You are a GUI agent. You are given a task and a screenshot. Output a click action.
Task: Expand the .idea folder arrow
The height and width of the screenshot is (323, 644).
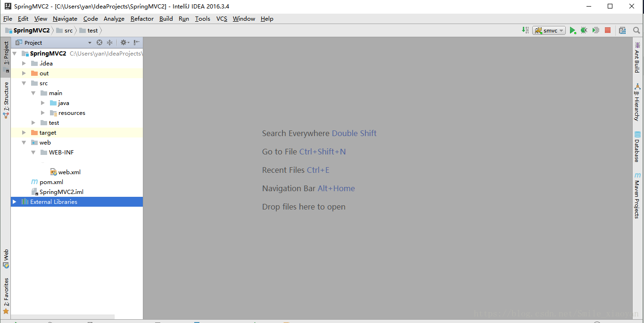click(24, 63)
